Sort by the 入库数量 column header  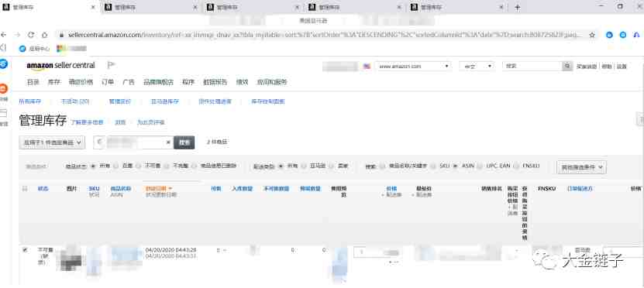click(243, 189)
